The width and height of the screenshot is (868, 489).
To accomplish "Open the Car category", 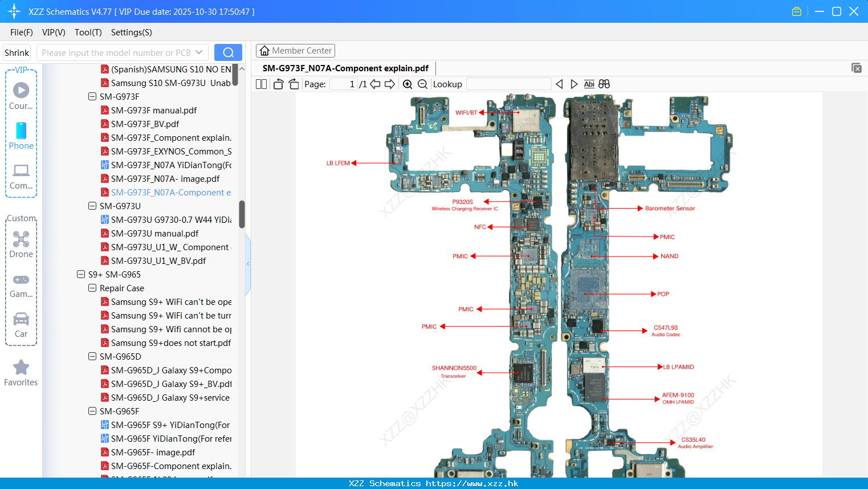I will click(x=21, y=325).
